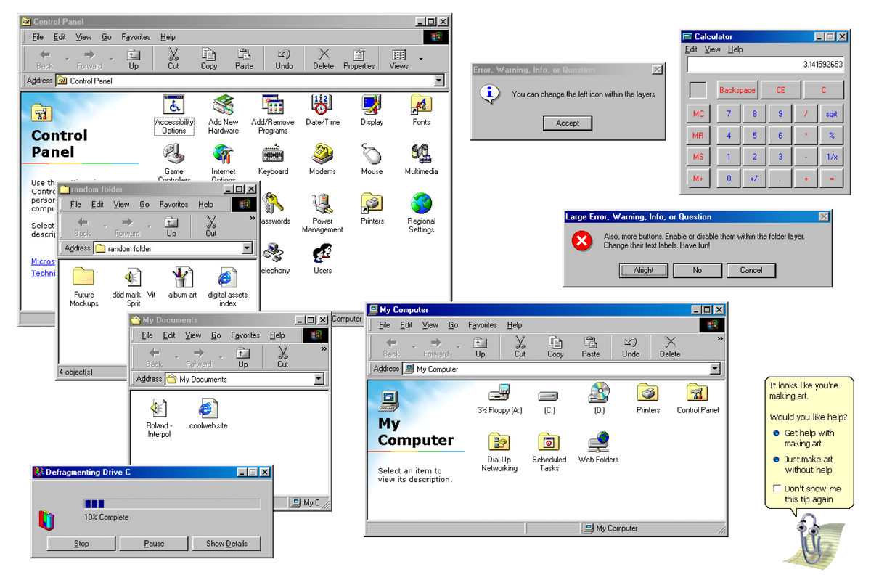Open Scheduled Tasks in My Computer
Image resolution: width=871 pixels, height=588 pixels.
[x=549, y=443]
